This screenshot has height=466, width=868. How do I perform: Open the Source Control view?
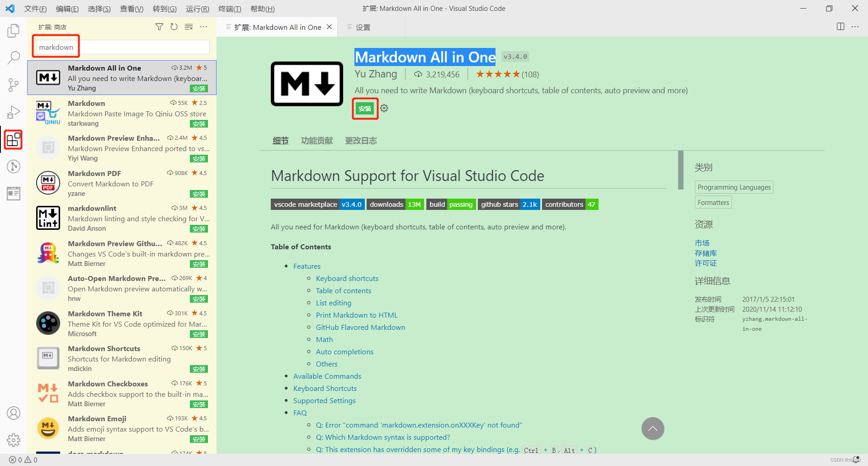[14, 85]
